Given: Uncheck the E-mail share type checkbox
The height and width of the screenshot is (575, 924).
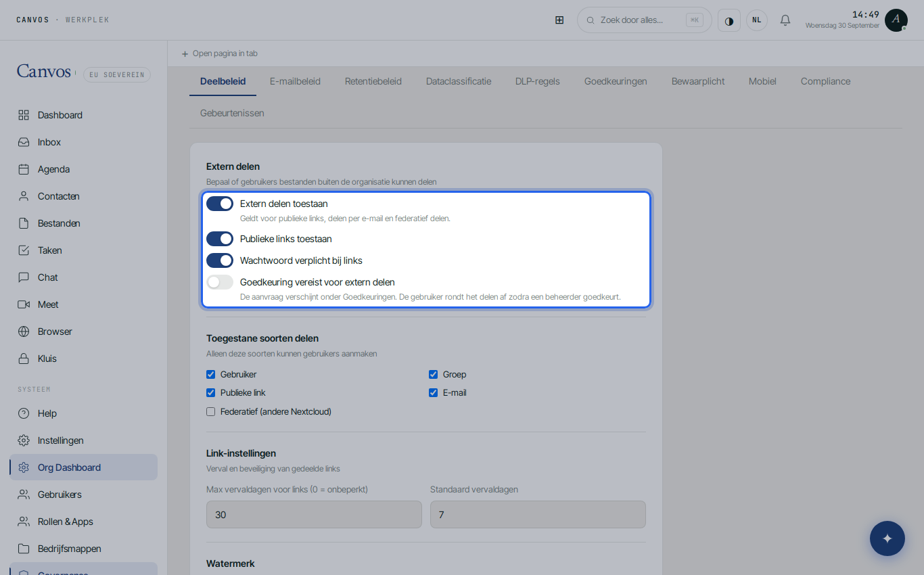Looking at the screenshot, I should (434, 393).
